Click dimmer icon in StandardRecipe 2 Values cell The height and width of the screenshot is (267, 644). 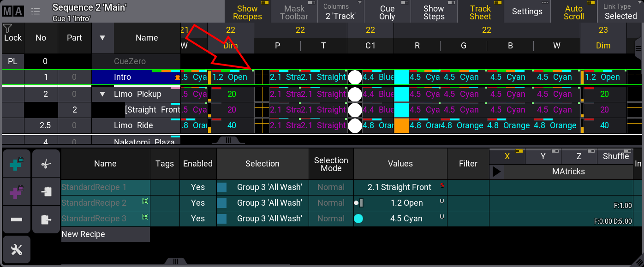[359, 203]
